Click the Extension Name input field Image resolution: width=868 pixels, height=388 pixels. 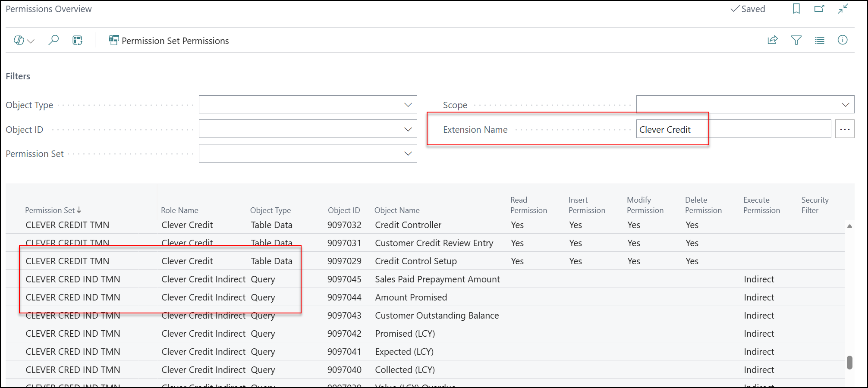point(733,129)
